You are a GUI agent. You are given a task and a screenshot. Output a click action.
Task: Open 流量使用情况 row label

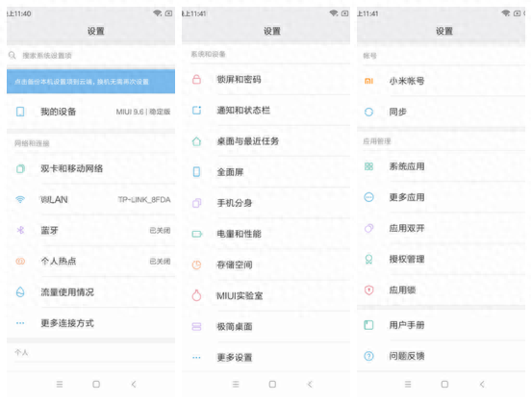[x=67, y=292]
